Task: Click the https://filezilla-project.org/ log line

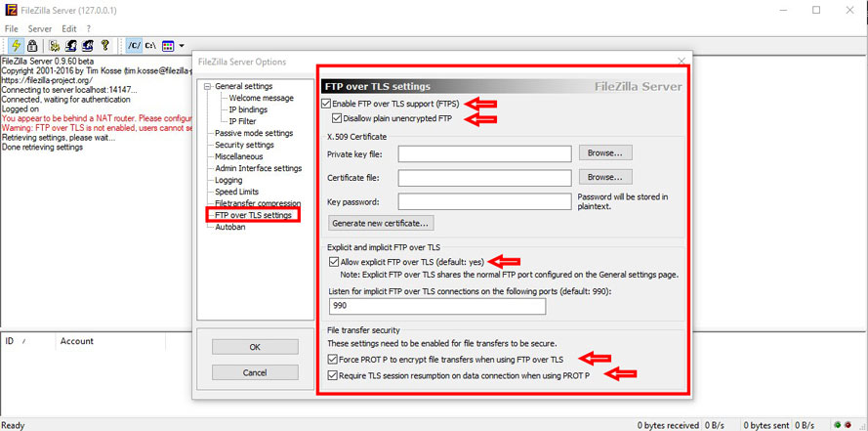Action: [47, 80]
